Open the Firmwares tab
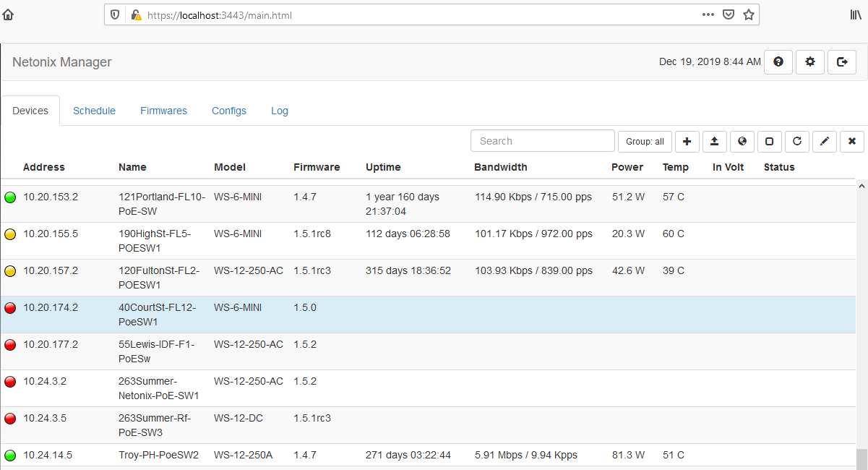This screenshot has width=868, height=470. click(x=163, y=111)
